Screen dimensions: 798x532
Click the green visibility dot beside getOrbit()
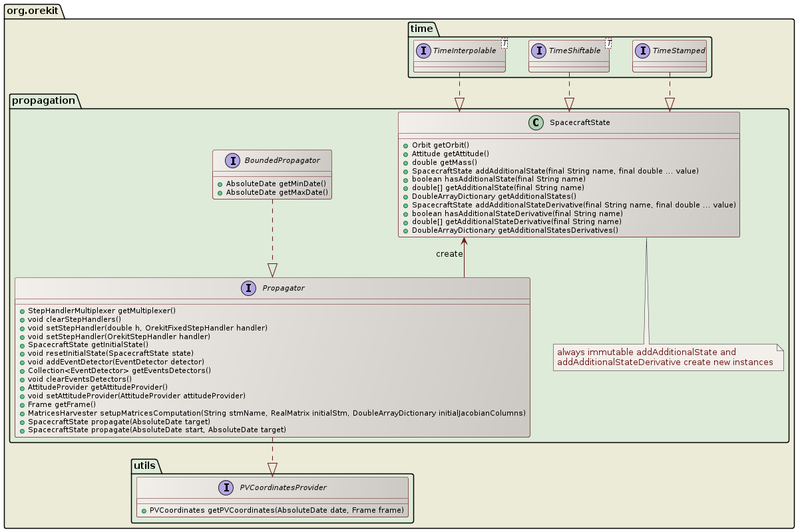click(x=405, y=144)
